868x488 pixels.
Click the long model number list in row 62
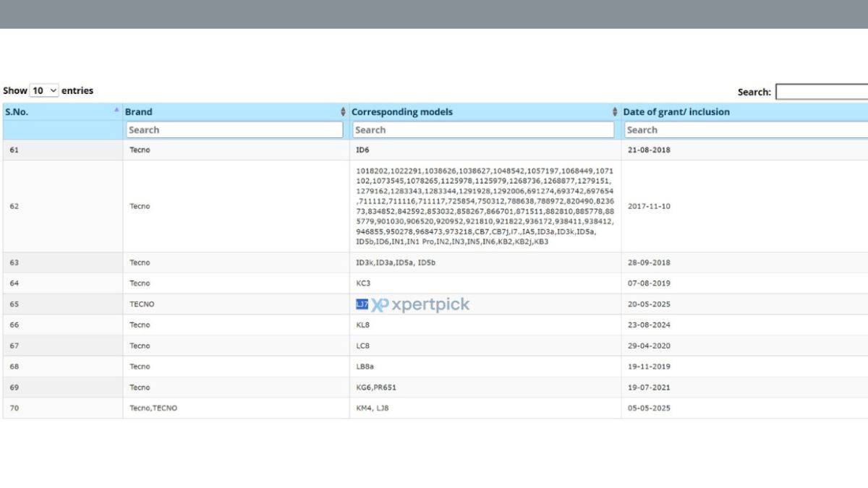click(x=485, y=206)
